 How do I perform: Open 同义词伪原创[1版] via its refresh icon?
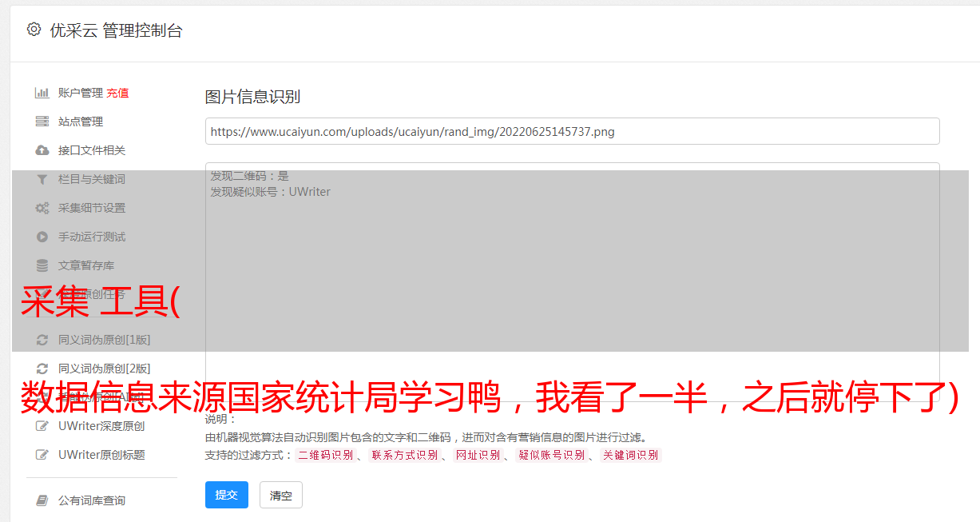coord(42,340)
